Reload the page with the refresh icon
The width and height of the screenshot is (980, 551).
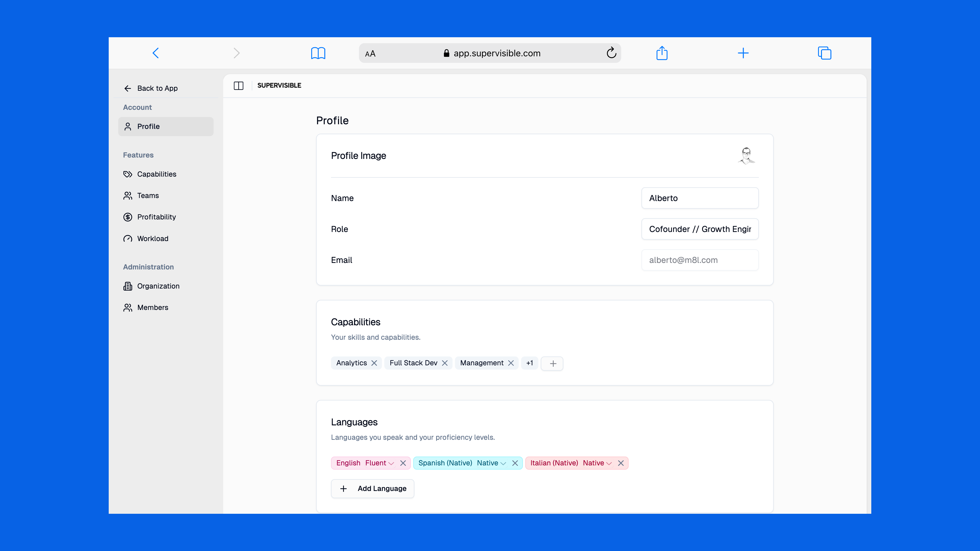tap(611, 53)
